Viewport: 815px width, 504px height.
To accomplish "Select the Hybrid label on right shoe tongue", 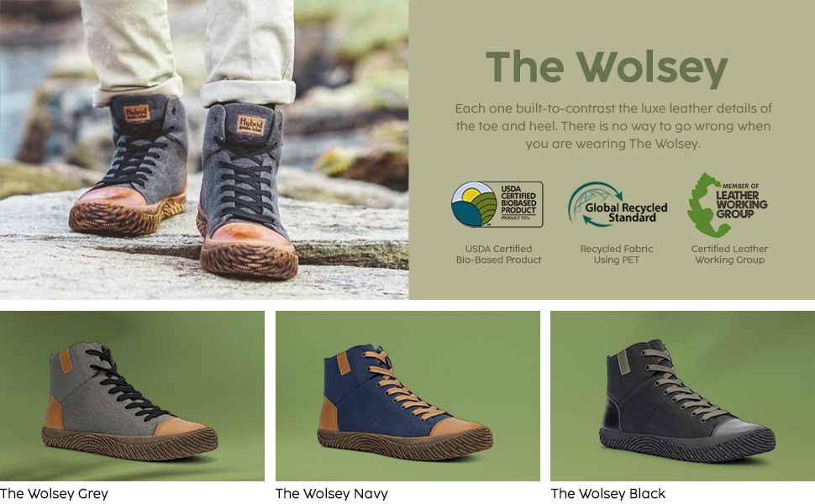I will coord(251,124).
